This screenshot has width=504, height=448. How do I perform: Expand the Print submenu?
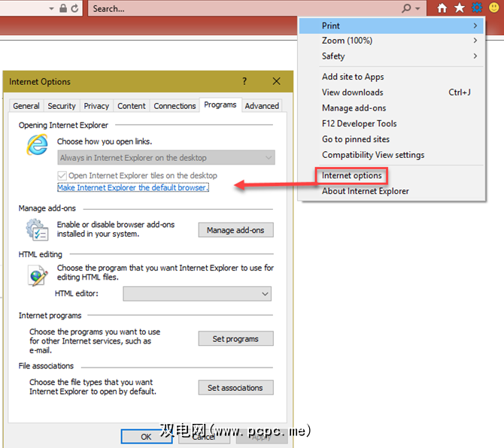pos(391,26)
